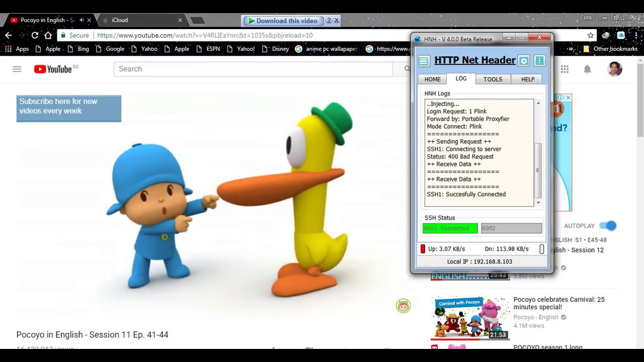Expand hidden bookmarks chevron
The image size is (644, 362).
571,49
